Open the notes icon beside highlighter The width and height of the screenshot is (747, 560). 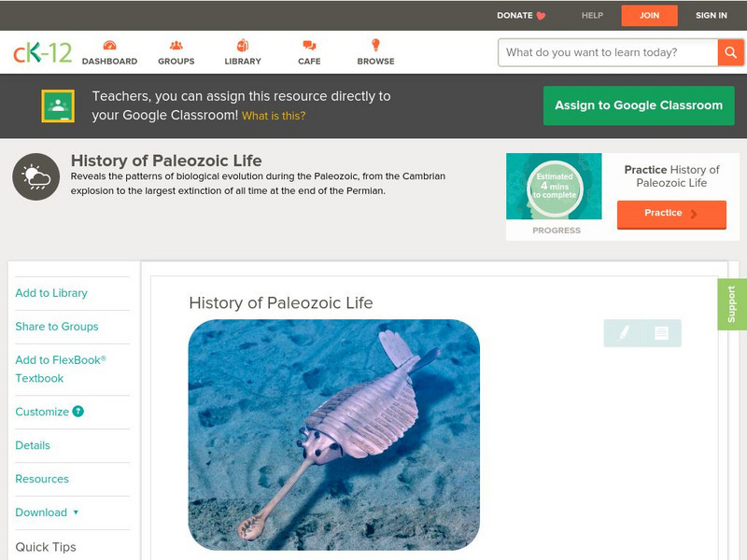661,332
